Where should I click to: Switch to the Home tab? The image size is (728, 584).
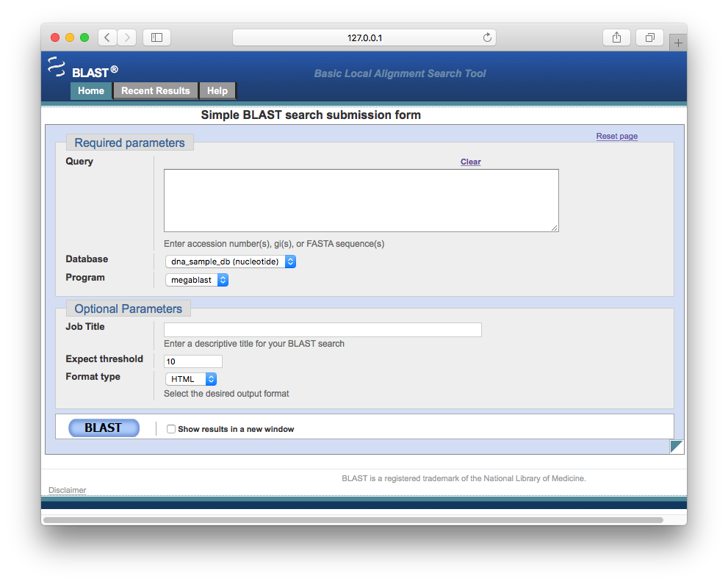pos(91,91)
